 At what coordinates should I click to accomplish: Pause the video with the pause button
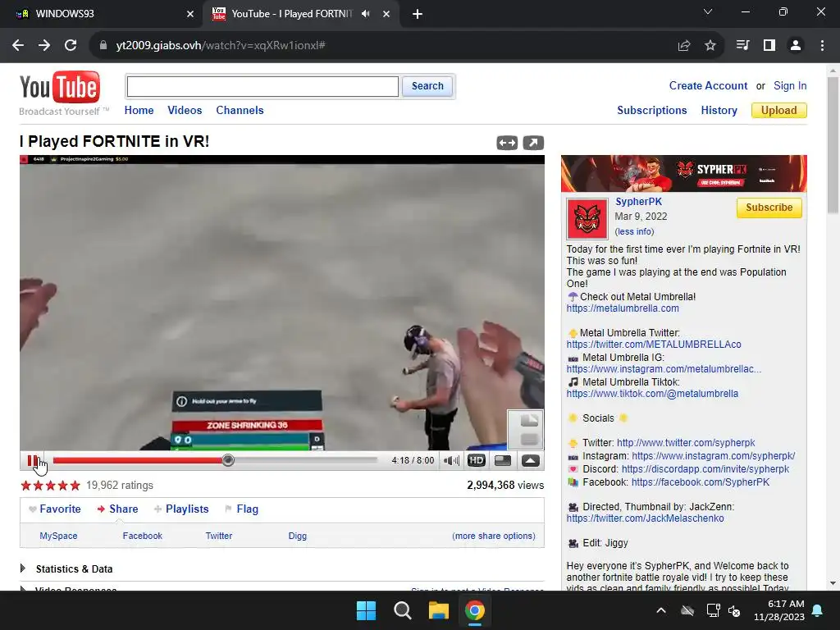click(32, 460)
